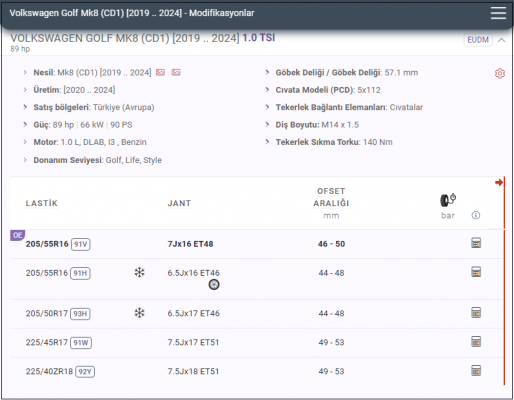Click the red settings gear icon
514x400 pixels.
click(499, 73)
